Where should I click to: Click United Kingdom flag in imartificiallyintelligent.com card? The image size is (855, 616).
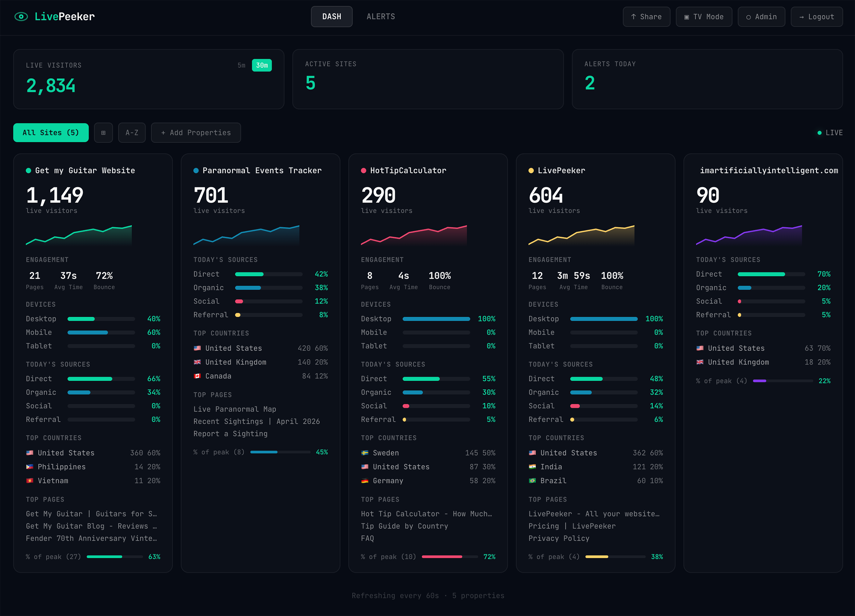coord(700,362)
